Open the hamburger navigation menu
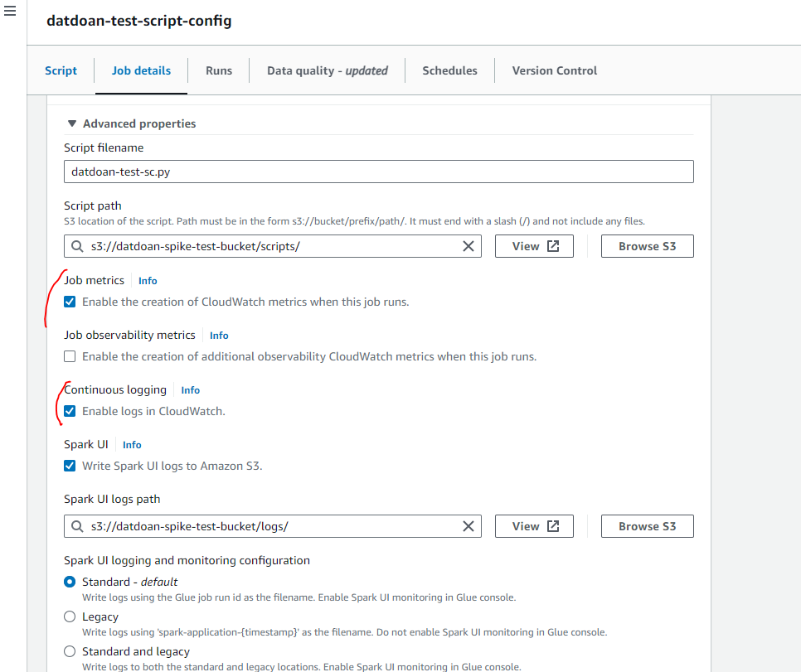Viewport: 801px width, 672px height. click(x=10, y=13)
